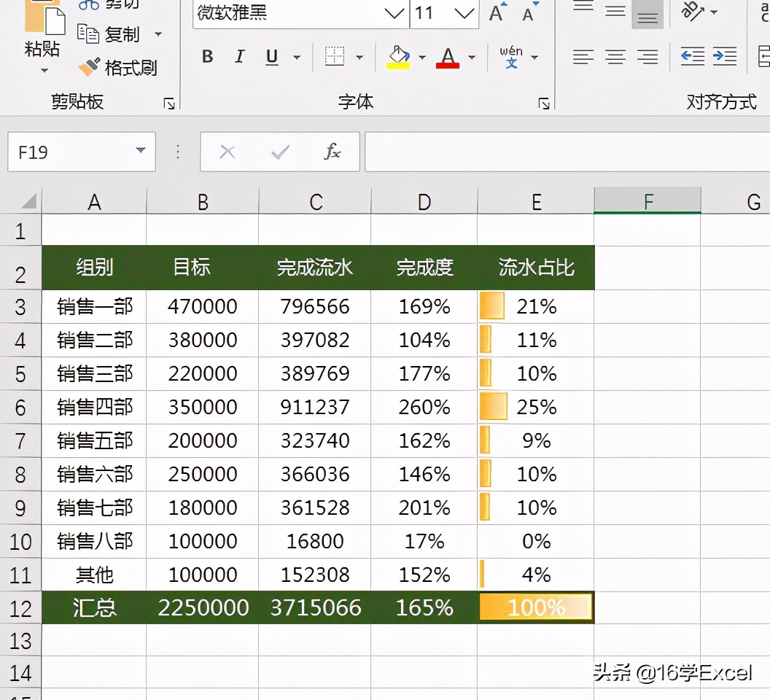Open phonetic guide options arrow
The height and width of the screenshot is (700, 770).
(x=534, y=58)
